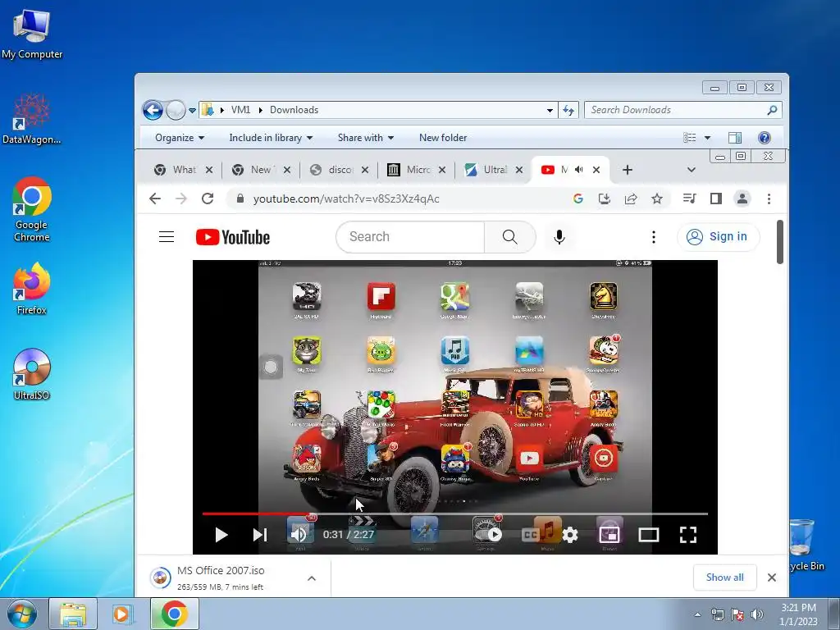Select the Downloads breadcrumb in Explorer
Viewport: 840px width, 630px height.
pos(294,110)
